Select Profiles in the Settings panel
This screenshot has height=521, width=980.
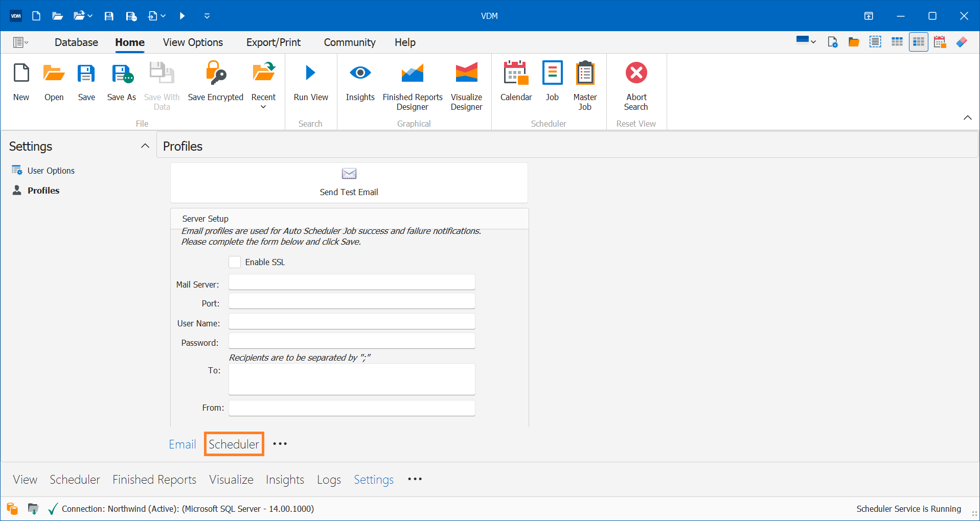click(x=36, y=191)
